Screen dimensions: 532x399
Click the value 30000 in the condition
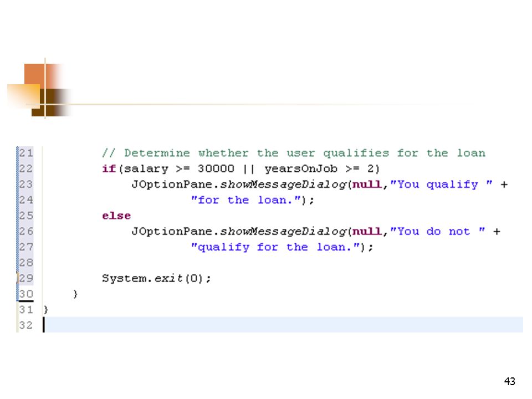coord(216,168)
